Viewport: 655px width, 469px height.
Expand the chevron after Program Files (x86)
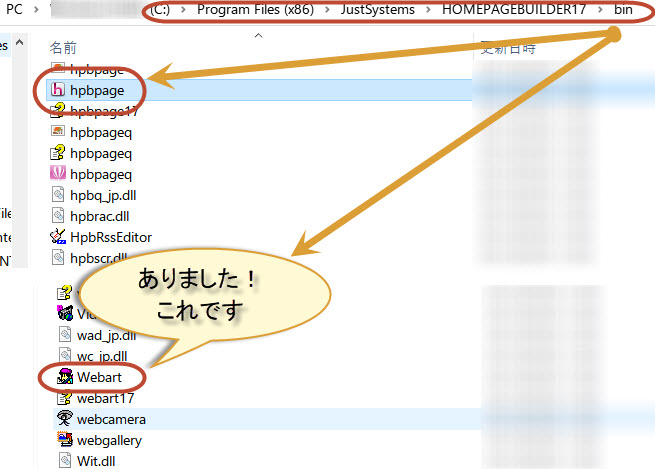tap(327, 9)
